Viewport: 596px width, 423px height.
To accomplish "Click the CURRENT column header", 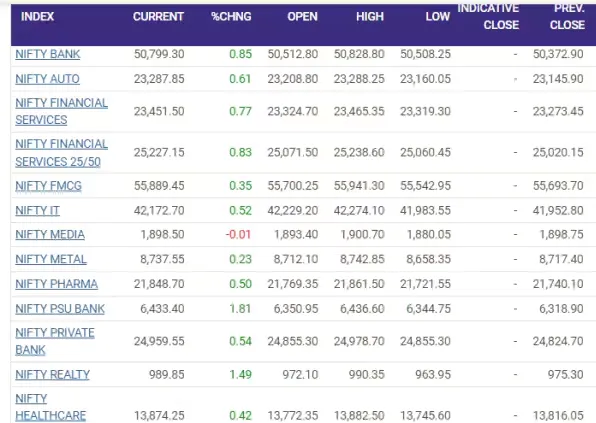I will tap(158, 17).
